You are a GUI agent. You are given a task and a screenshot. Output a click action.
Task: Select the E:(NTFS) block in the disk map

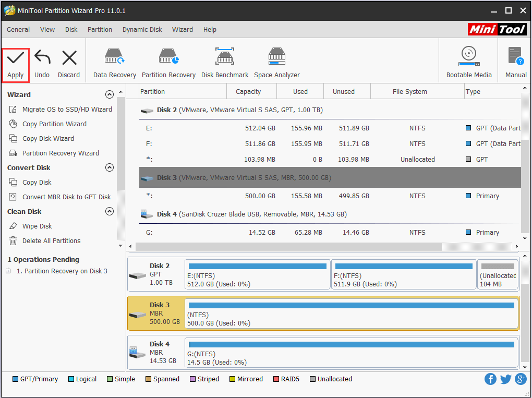258,274
